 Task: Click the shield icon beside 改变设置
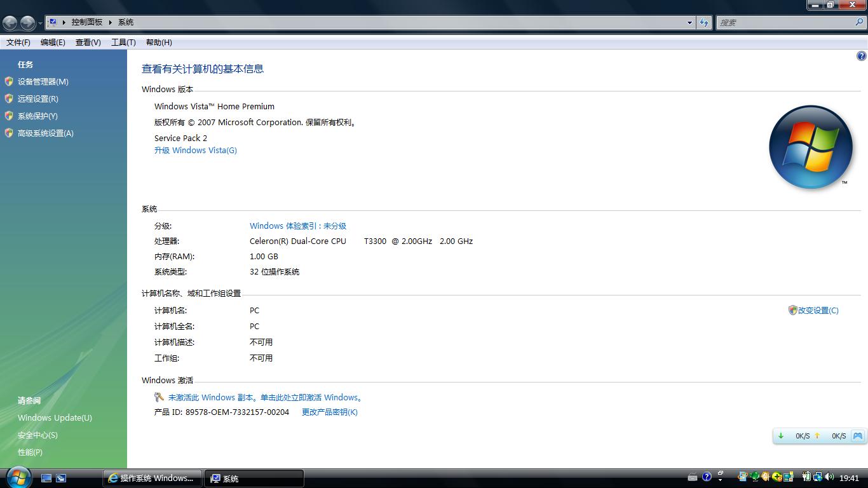(x=792, y=310)
